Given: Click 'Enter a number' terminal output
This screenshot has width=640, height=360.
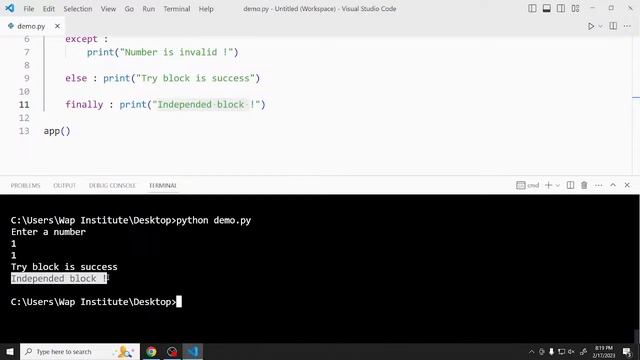Looking at the screenshot, I should click(x=48, y=232).
